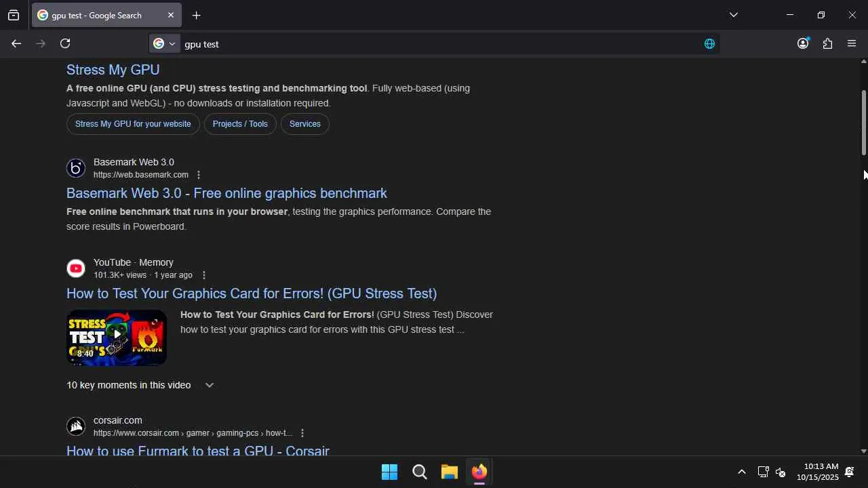This screenshot has height=488, width=868.
Task: Click the web.basemark.com URL text
Action: (x=141, y=175)
